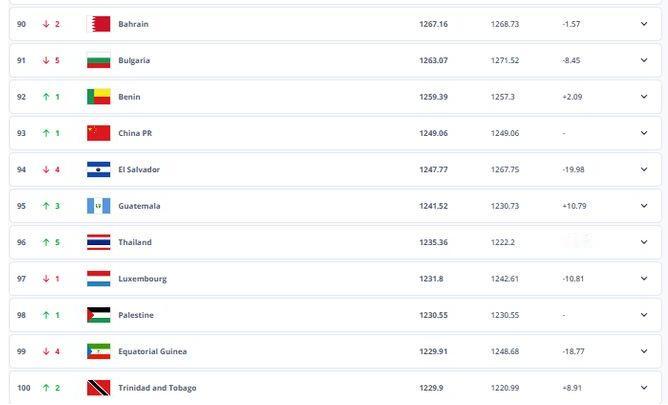Click Guatemala's up rank movement arrow
668x405 pixels.
point(46,206)
